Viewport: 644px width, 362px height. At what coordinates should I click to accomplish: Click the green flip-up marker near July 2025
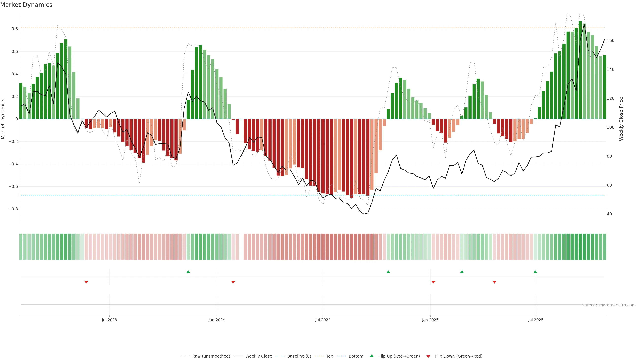535,272
